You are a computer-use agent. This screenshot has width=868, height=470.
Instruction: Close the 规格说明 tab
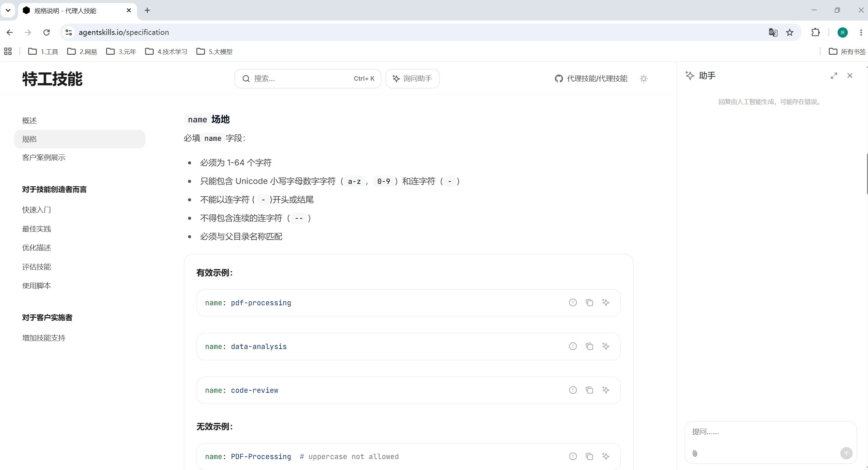[x=129, y=11]
